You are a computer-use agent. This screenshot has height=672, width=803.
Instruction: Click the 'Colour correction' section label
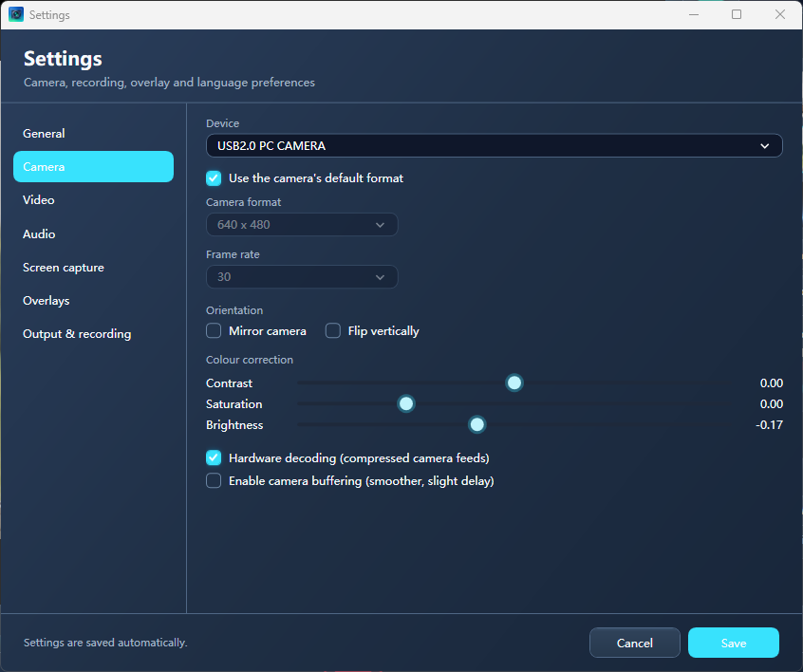coord(250,360)
